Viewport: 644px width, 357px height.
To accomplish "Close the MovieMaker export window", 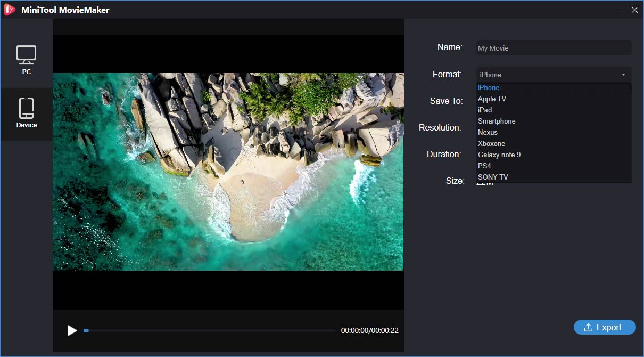I will pos(634,10).
